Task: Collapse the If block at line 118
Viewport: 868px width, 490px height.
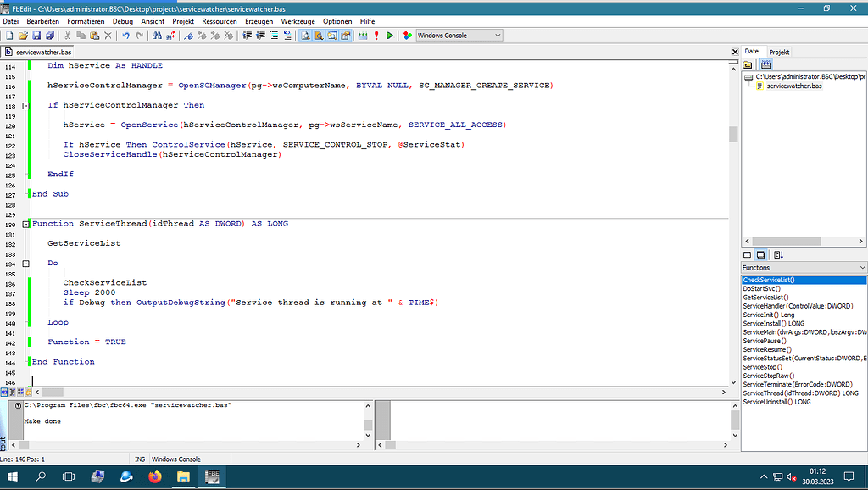Action: 24,105
